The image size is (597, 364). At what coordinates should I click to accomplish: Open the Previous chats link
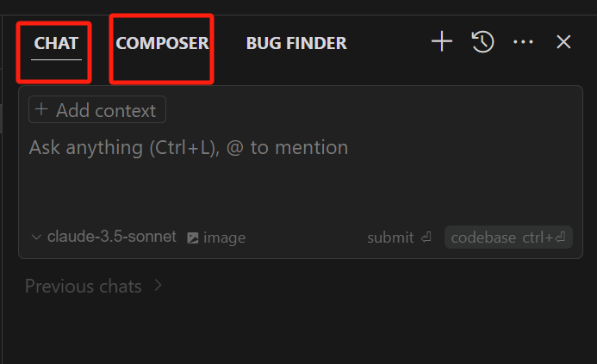[83, 286]
